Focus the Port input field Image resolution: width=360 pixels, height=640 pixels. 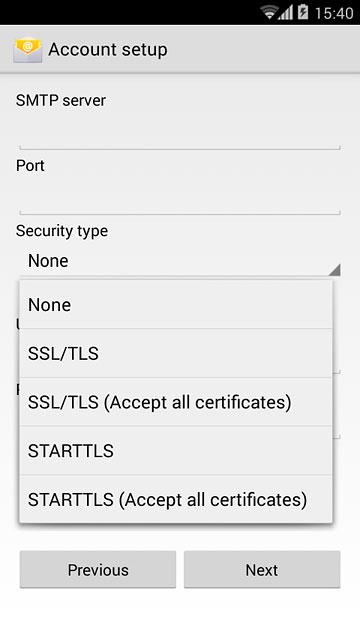[180, 198]
